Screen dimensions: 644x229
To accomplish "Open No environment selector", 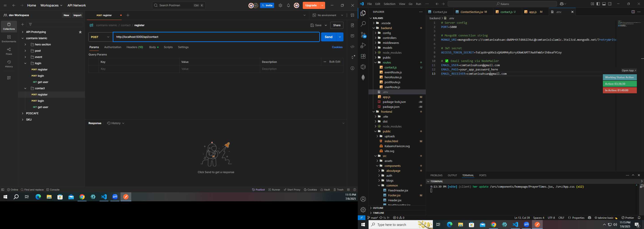I will point(328,15).
